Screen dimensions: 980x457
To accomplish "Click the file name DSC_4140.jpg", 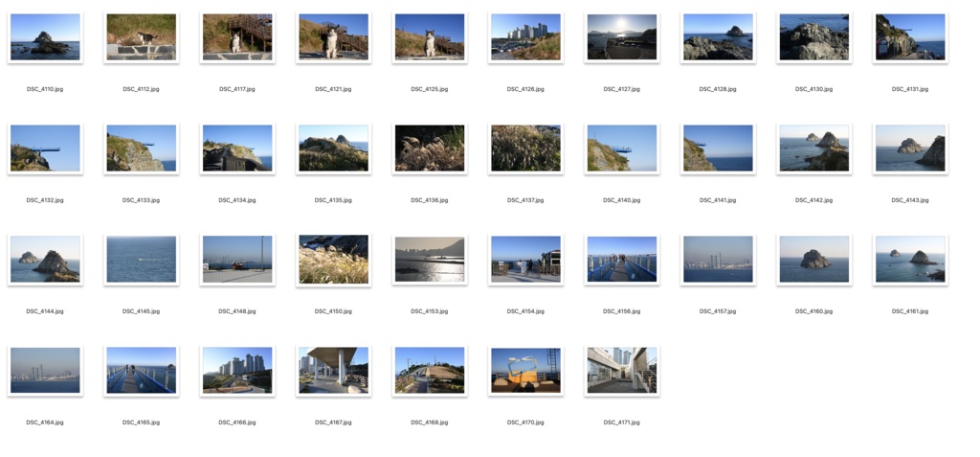I will [x=622, y=200].
